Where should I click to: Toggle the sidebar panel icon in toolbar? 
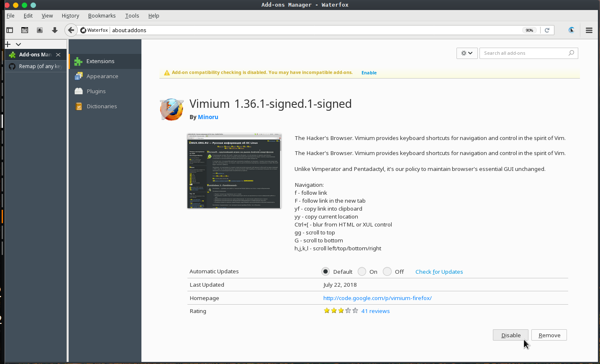(10, 30)
